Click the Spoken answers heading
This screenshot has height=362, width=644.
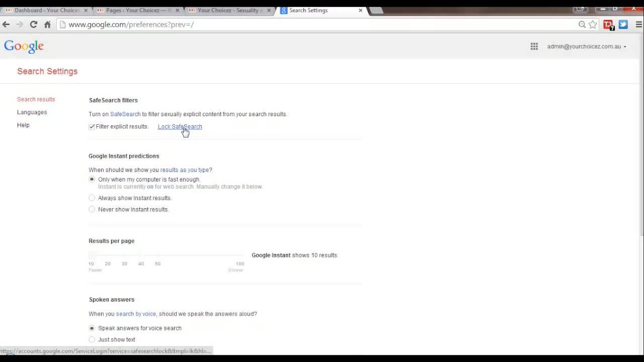point(112,300)
